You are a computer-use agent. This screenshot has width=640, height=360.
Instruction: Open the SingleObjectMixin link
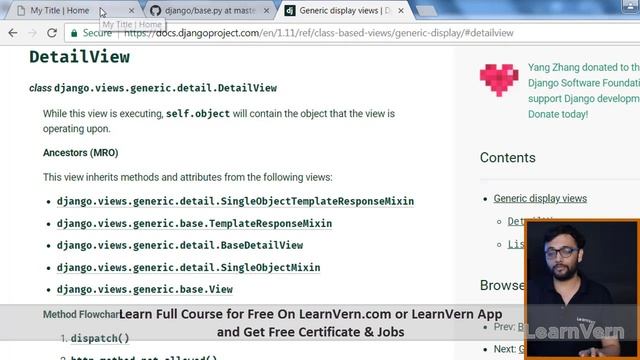189,268
